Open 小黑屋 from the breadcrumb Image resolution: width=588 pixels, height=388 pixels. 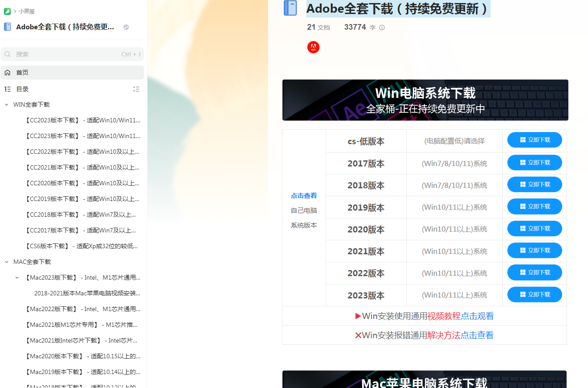pos(26,11)
